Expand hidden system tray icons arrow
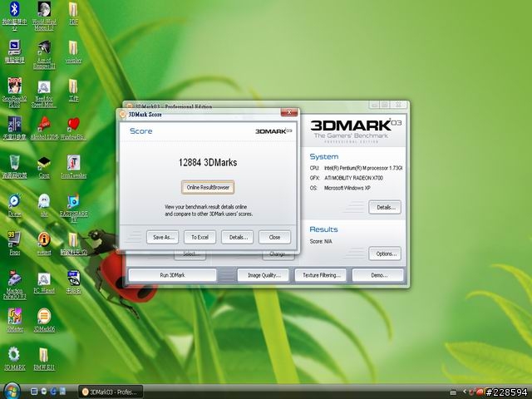Viewport: 532px width, 399px height. [x=464, y=392]
